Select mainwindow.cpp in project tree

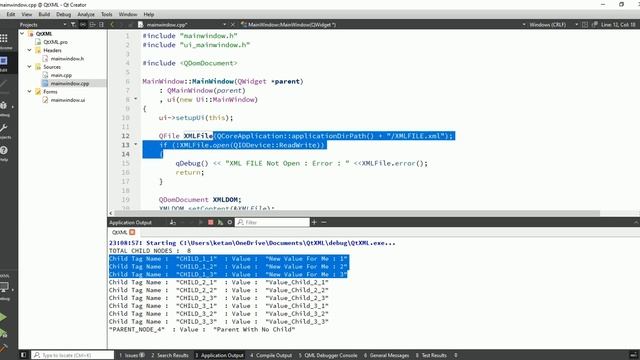(70, 83)
